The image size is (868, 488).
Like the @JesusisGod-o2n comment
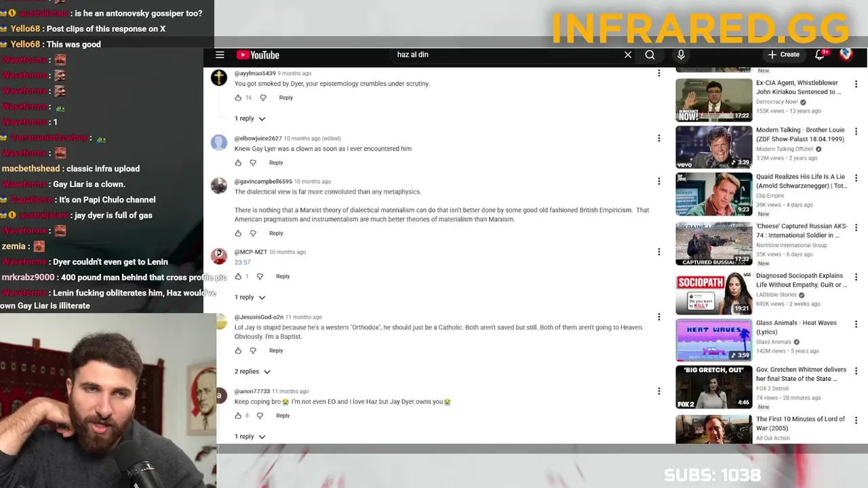[x=238, y=351]
